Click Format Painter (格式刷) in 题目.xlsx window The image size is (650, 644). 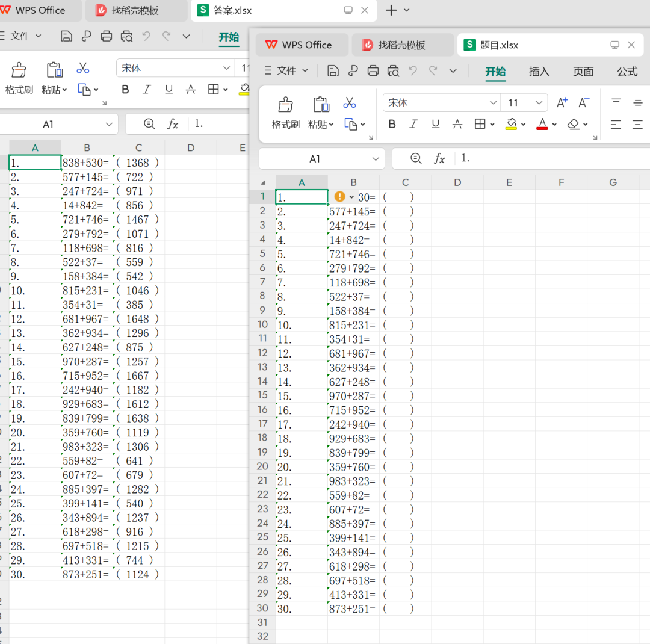point(285,113)
